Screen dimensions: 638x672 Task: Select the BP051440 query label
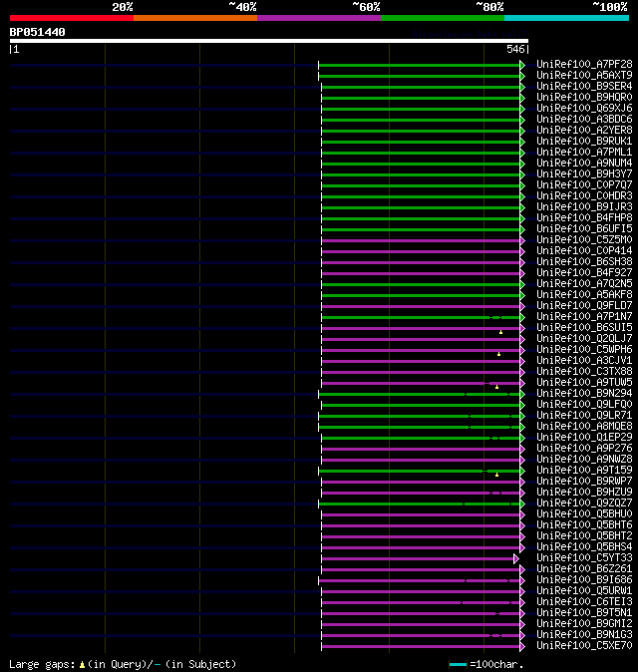click(37, 32)
